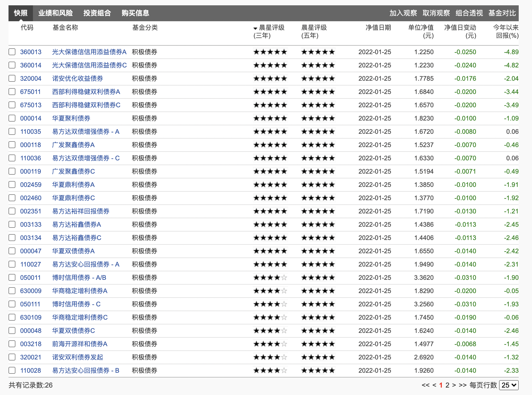Viewport: 532px width, 395px height.
Task: Click three-year star rating of fund 360013
Action: tap(270, 52)
